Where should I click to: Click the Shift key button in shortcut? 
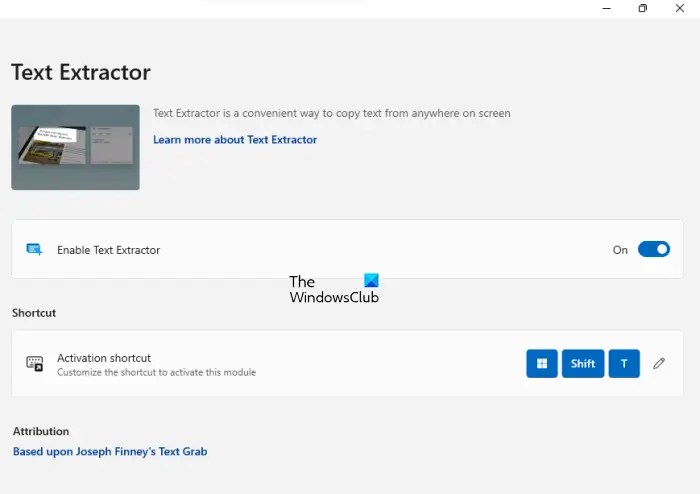point(583,364)
